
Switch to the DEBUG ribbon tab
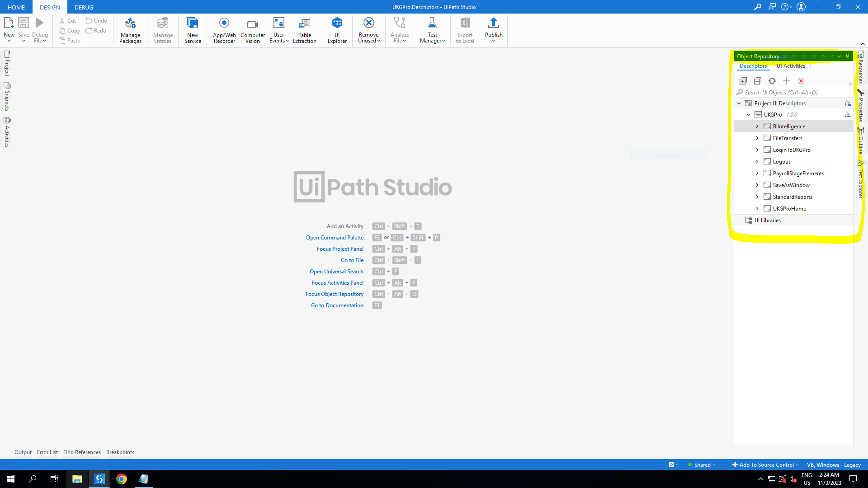click(x=84, y=7)
